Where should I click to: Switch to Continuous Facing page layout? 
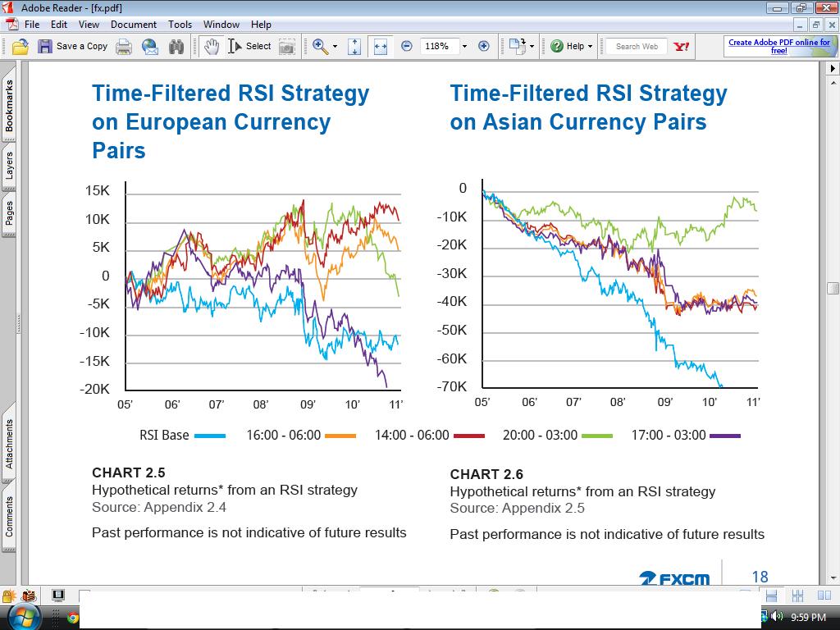pos(797,596)
